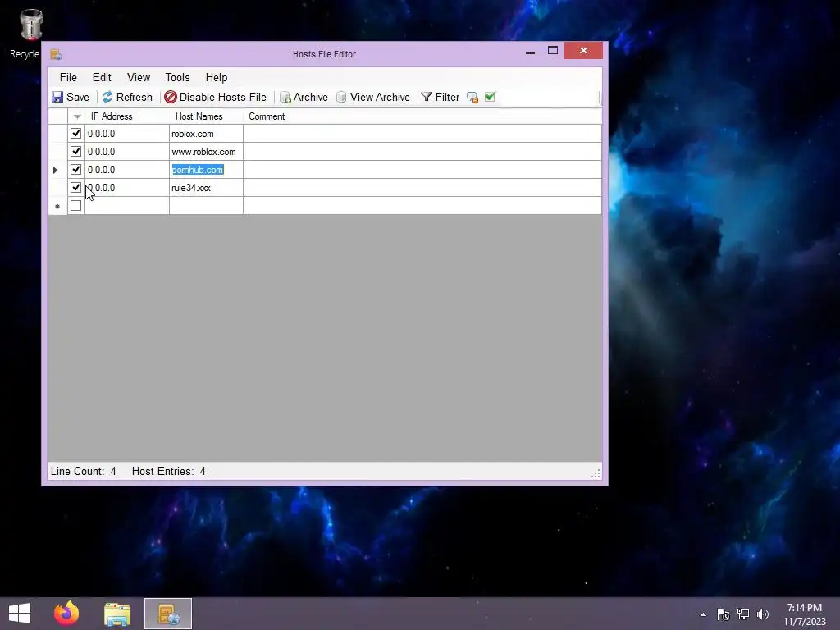The width and height of the screenshot is (840, 630).
Task: Click the green checkmark toolbar icon
Action: (x=490, y=97)
